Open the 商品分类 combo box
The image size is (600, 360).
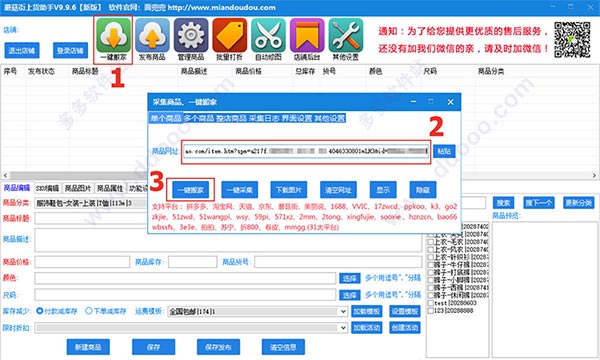(91, 203)
